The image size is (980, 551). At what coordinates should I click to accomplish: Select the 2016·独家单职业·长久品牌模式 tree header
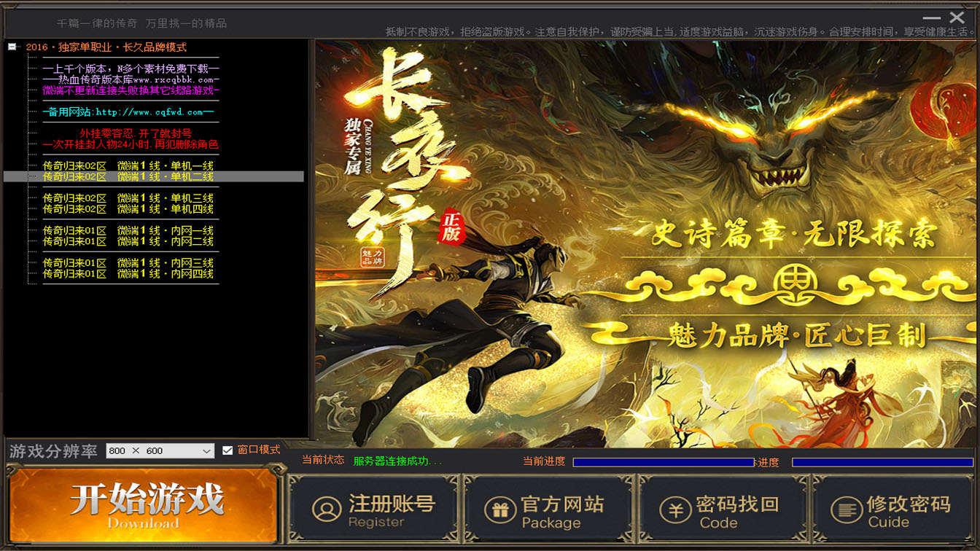click(106, 47)
